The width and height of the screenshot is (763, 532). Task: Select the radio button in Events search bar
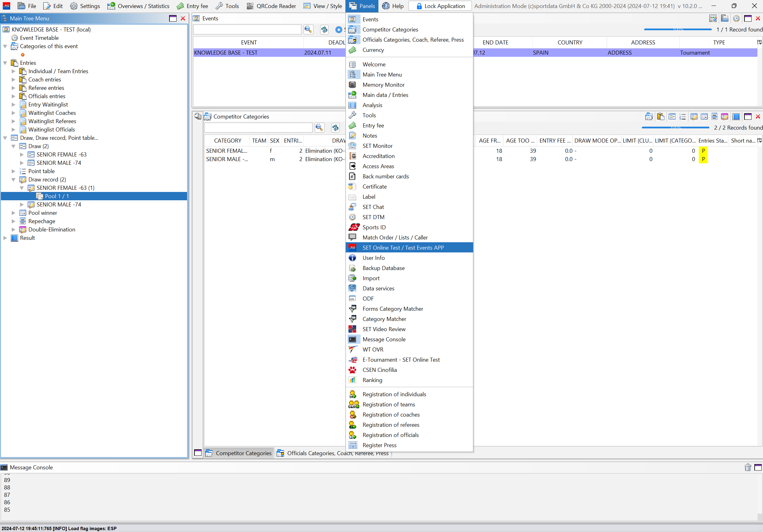tap(338, 30)
